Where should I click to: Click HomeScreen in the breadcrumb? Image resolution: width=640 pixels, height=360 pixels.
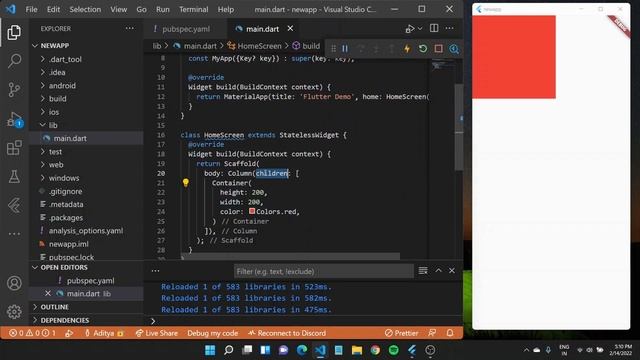pyautogui.click(x=260, y=46)
